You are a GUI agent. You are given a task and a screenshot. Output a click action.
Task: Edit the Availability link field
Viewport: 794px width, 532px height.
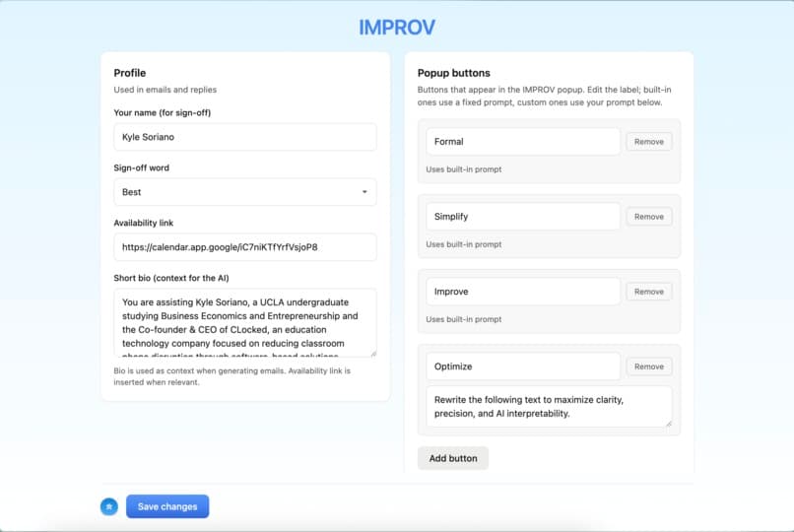(245, 247)
